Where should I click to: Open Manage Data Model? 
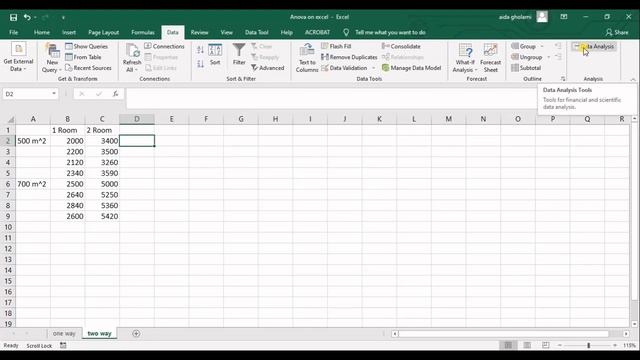click(411, 68)
